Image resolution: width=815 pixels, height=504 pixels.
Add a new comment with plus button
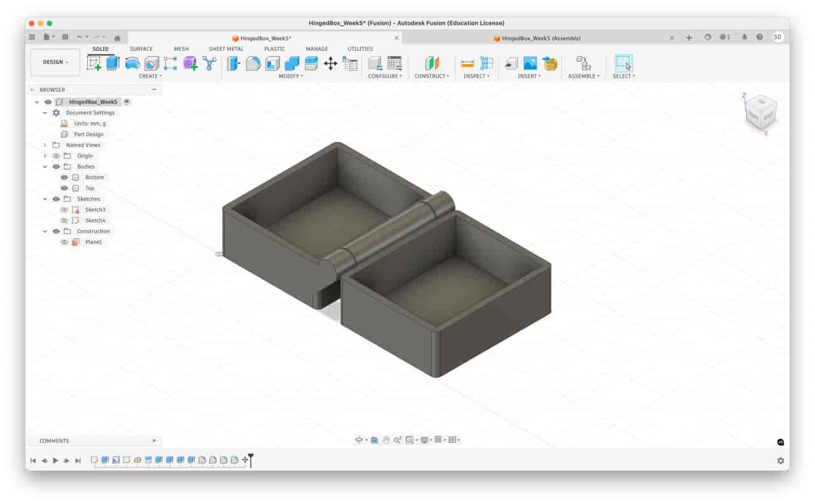[154, 440]
